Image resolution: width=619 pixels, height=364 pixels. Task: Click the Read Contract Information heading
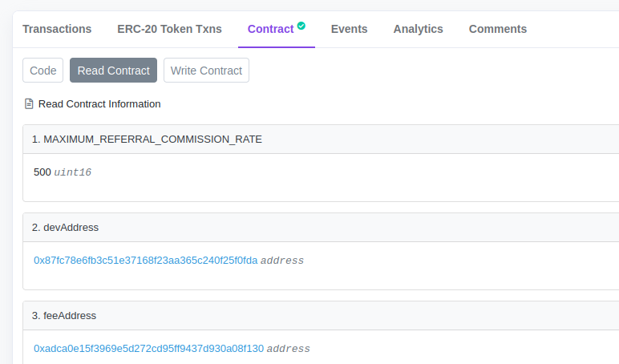(x=99, y=104)
